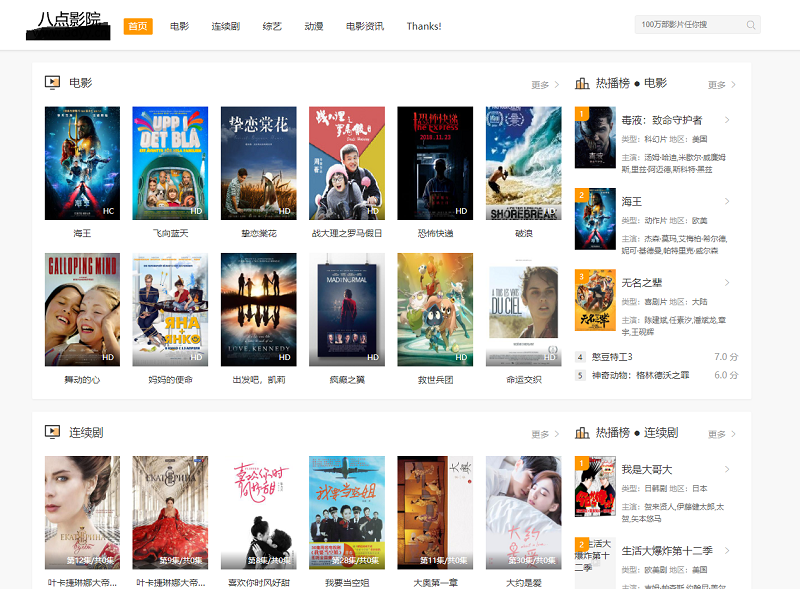The height and width of the screenshot is (589, 800).
Task: Open the 救世兵团 movie poster
Action: 435,309
